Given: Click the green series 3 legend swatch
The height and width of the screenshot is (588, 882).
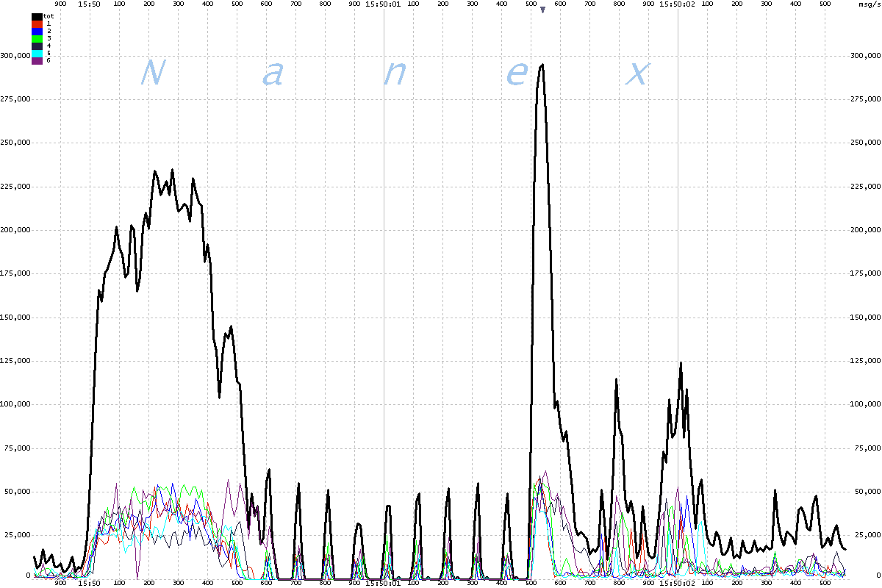Looking at the screenshot, I should pos(37,38).
